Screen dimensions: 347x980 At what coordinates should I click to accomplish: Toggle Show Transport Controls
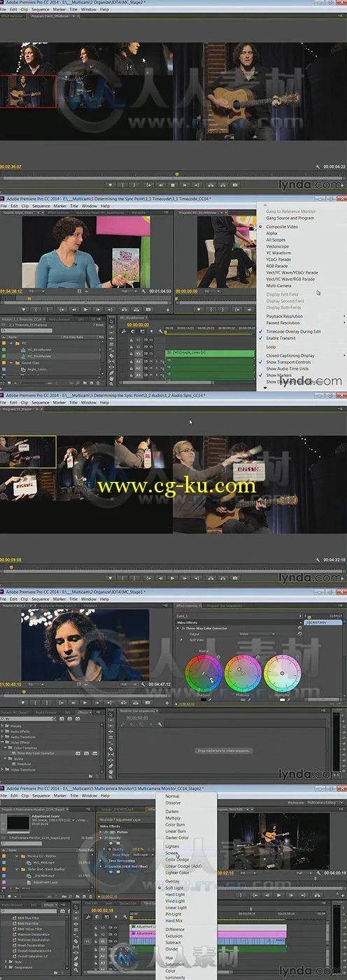pyautogui.click(x=288, y=362)
